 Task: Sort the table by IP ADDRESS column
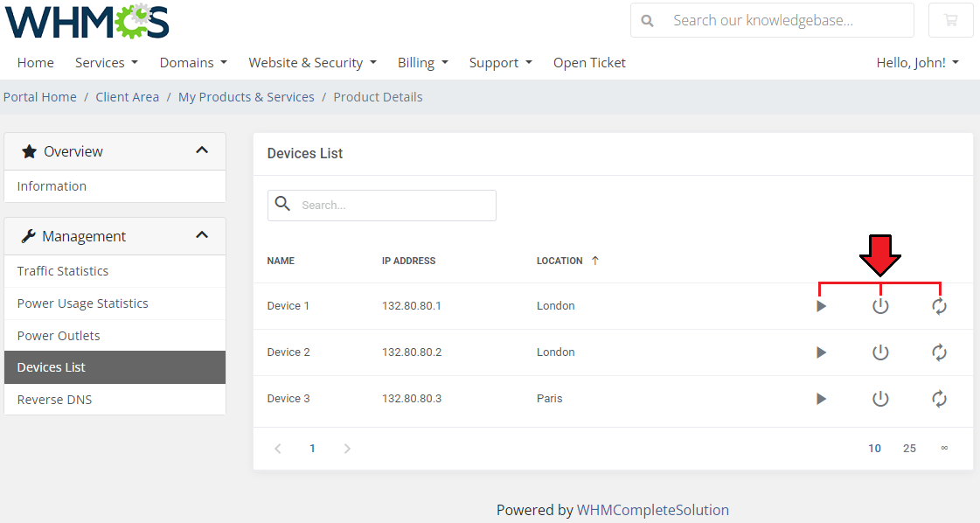pyautogui.click(x=409, y=261)
